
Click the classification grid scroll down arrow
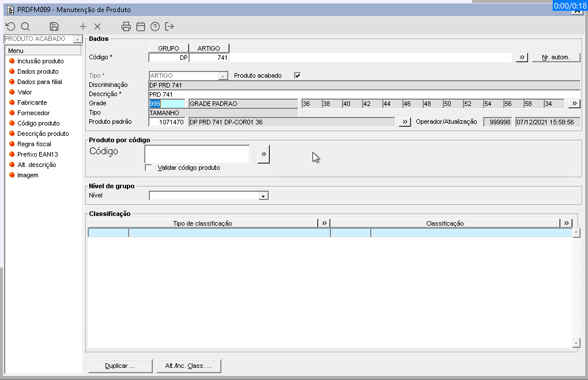point(576,343)
